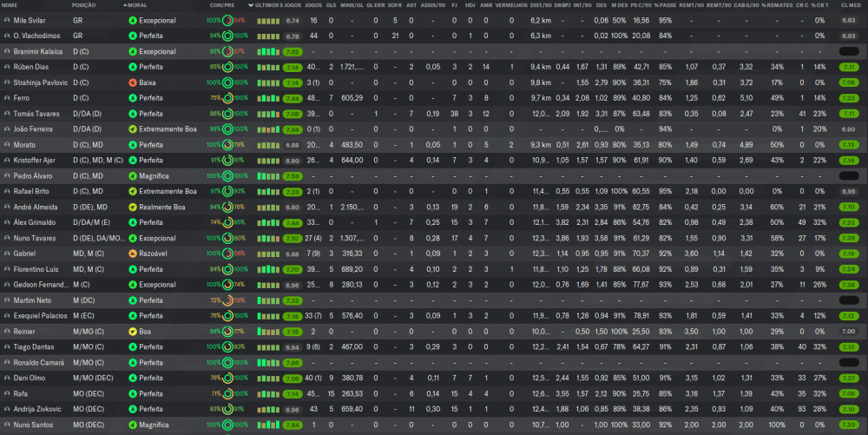Sort by the Vermelhos column header
This screenshot has height=435, width=868.
(x=511, y=5)
